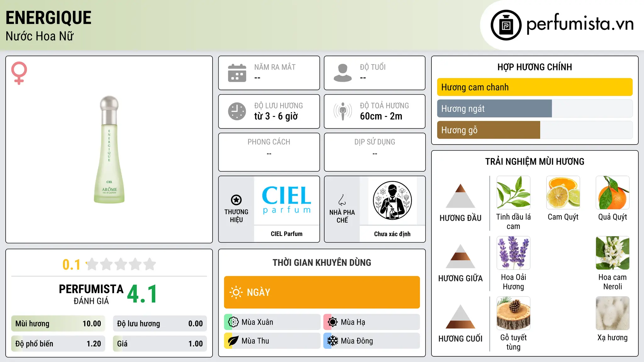This screenshot has height=362, width=644.
Task: Click the ĐỘ TUỔI label
Action: pos(373,67)
